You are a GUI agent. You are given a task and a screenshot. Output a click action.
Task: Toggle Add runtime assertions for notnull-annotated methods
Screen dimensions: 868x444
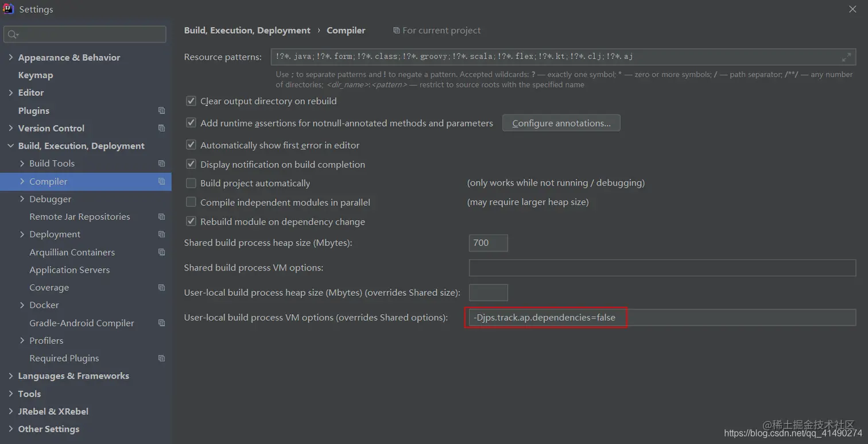(x=191, y=123)
